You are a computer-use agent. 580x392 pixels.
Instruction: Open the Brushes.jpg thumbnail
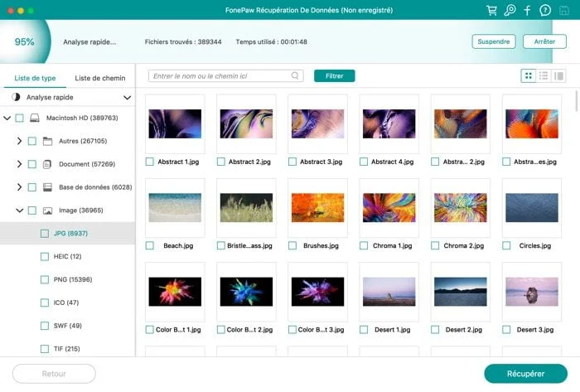317,207
